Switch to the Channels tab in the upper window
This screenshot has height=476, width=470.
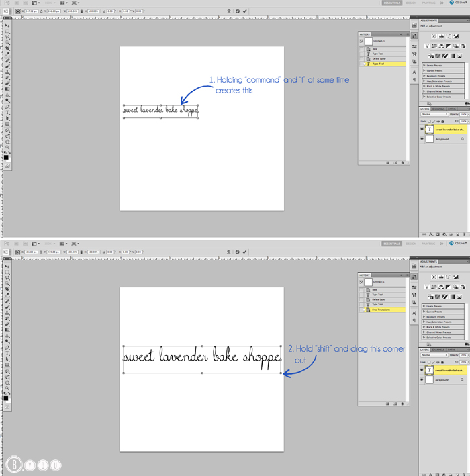[438, 109]
